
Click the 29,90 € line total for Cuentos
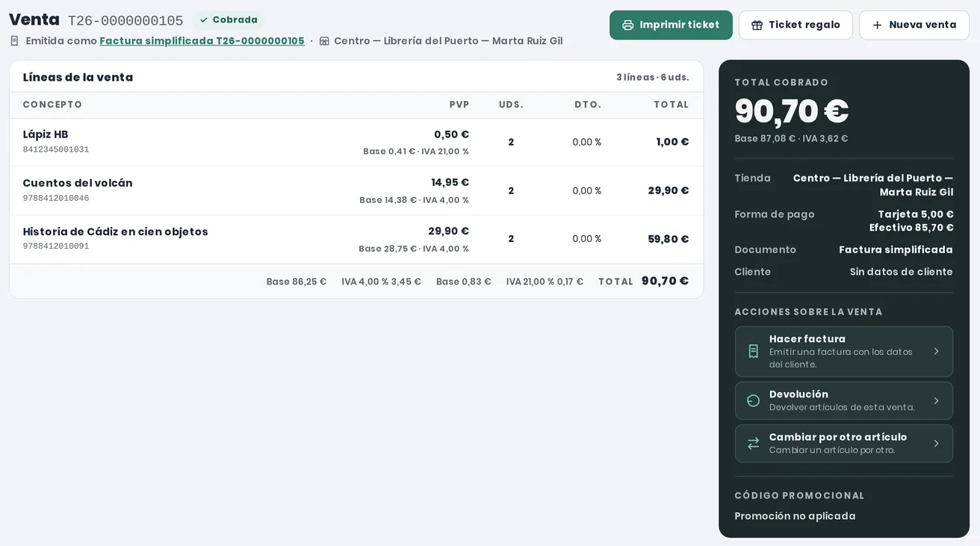pos(669,190)
